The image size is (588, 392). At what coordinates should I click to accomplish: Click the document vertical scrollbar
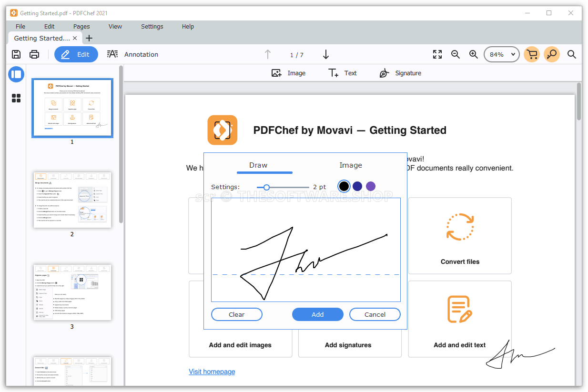[x=579, y=101]
